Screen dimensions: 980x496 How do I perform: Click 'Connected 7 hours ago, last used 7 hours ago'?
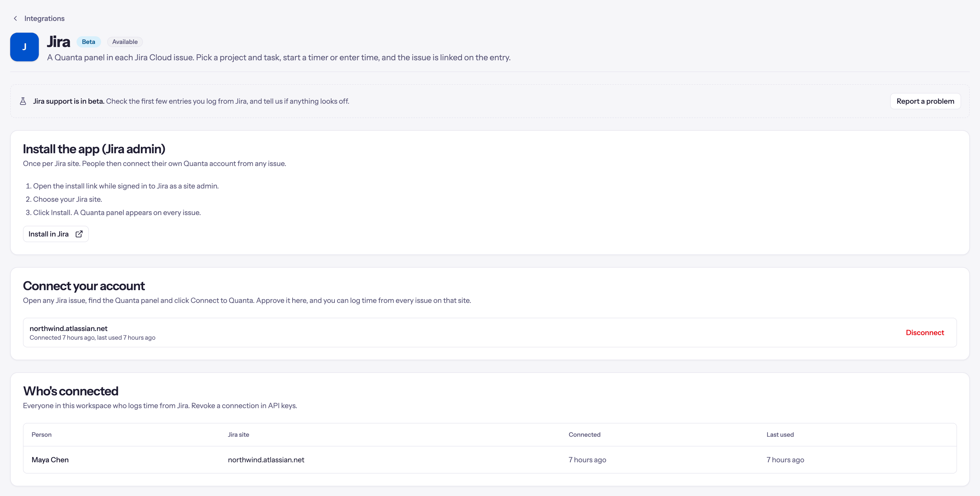(92, 338)
